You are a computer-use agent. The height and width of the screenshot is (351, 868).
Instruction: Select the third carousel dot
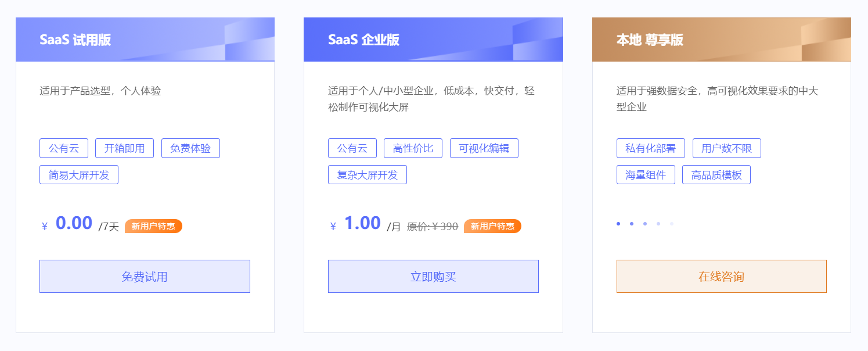[x=644, y=223]
